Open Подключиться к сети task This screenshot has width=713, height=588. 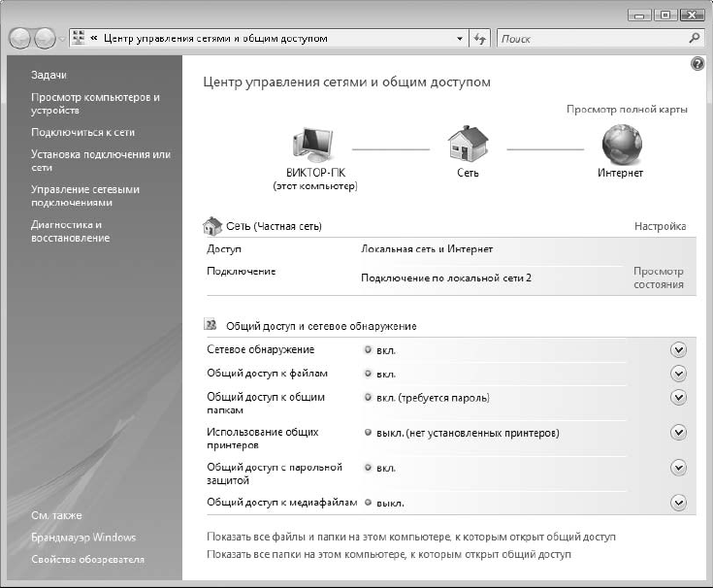pos(82,132)
